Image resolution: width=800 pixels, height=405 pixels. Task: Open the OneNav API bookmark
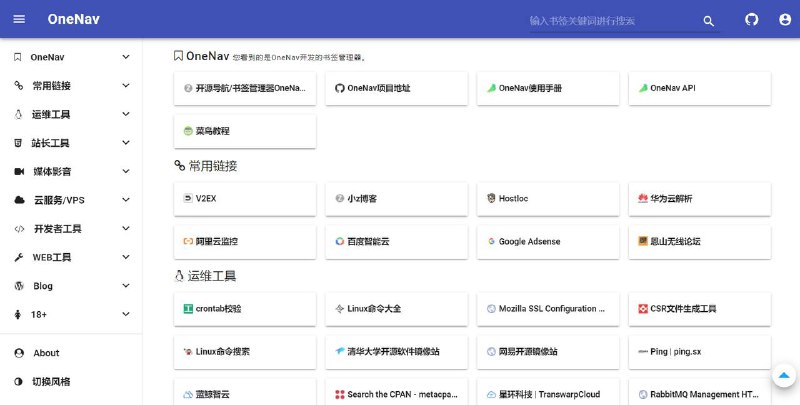(x=699, y=88)
